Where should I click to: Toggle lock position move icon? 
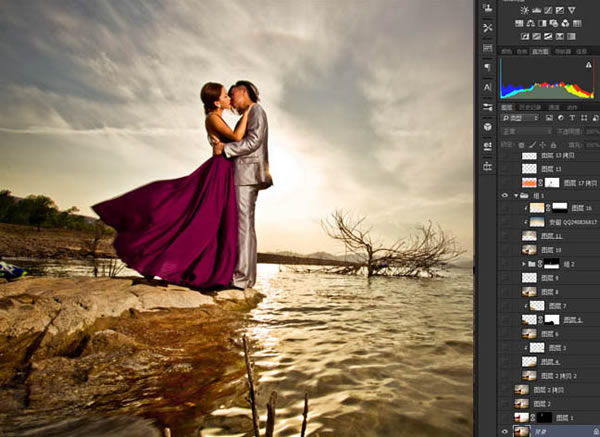tap(543, 145)
